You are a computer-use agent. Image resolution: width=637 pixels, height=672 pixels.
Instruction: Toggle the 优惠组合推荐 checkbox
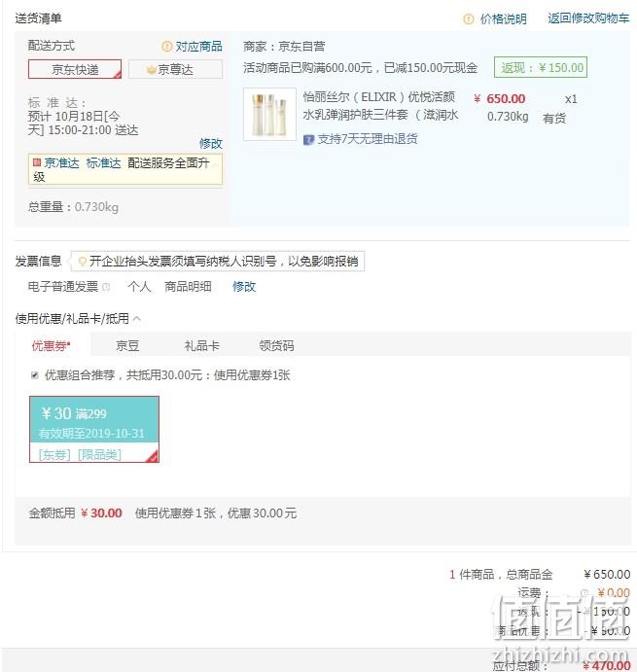pos(35,375)
